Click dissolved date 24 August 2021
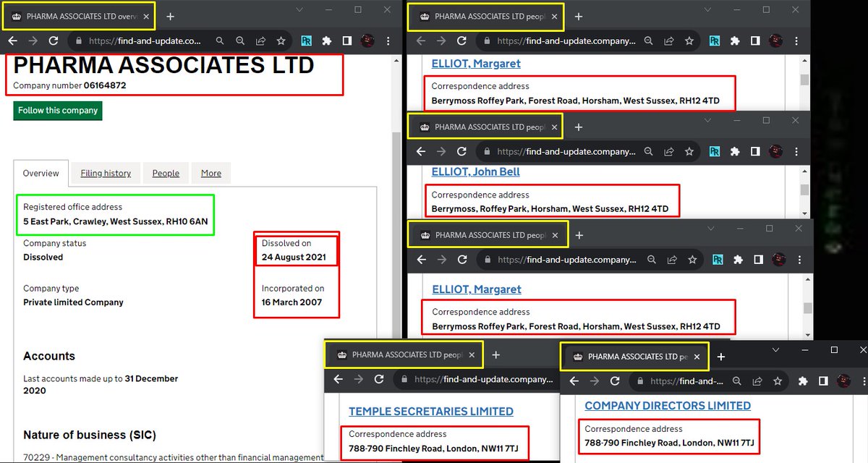The width and height of the screenshot is (868, 463). click(294, 257)
